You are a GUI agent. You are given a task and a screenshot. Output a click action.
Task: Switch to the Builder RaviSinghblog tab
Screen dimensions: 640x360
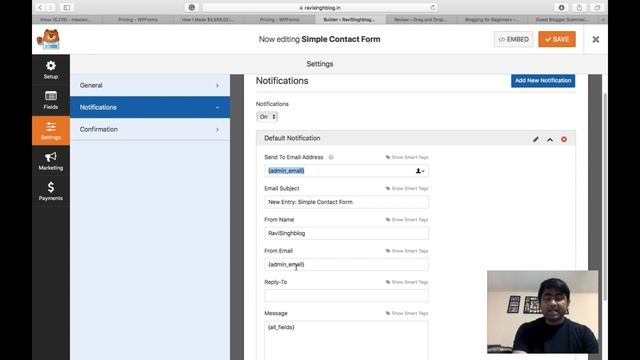tap(349, 20)
